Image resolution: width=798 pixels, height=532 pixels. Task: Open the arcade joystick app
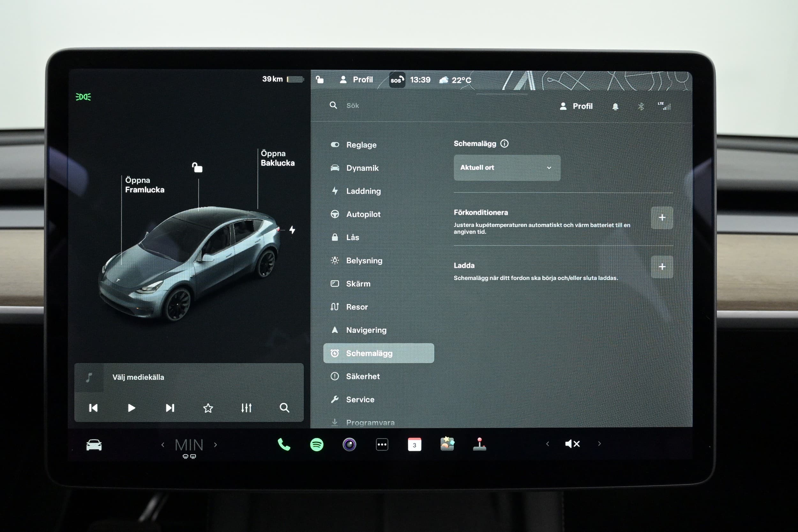pyautogui.click(x=479, y=444)
